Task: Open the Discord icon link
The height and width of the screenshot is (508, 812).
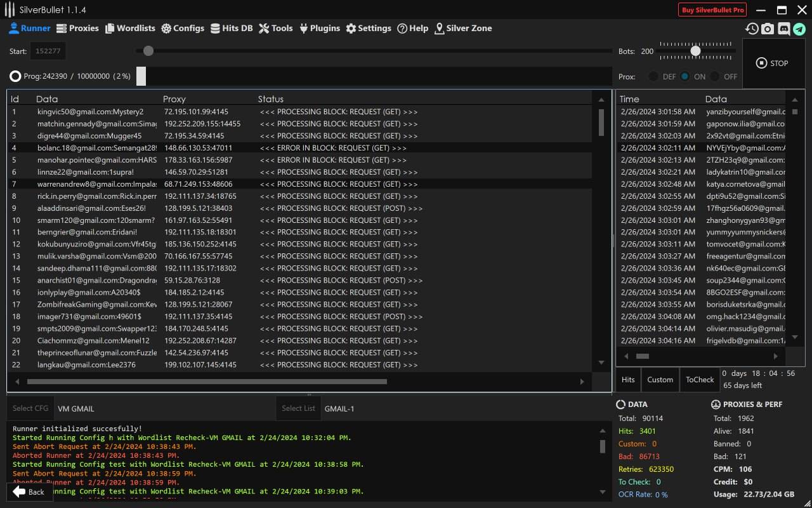Action: pos(783,29)
